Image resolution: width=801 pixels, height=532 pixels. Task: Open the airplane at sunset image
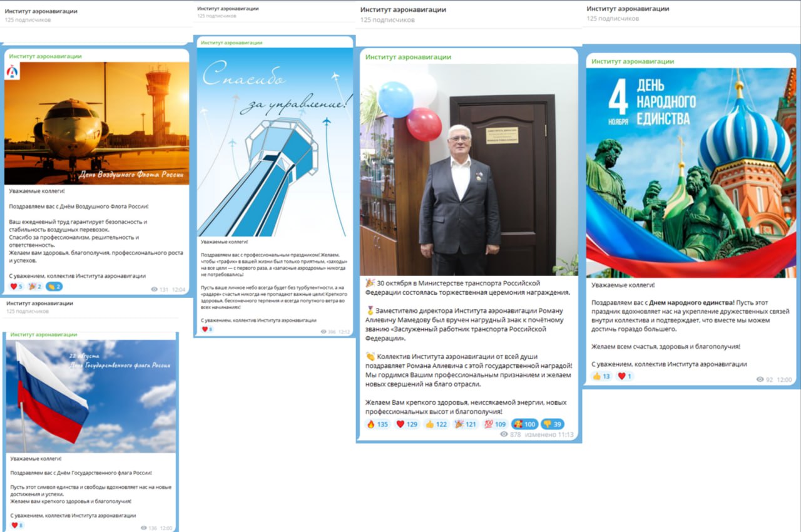tap(96, 123)
